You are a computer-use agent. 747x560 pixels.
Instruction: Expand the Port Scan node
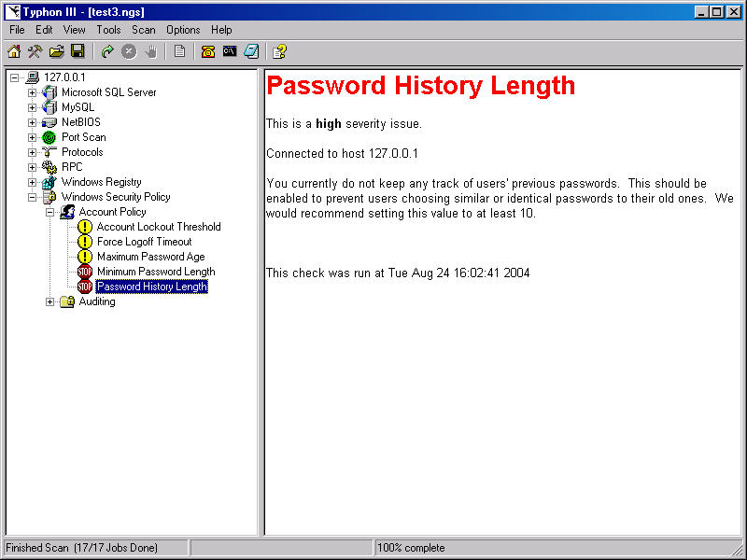(32, 137)
